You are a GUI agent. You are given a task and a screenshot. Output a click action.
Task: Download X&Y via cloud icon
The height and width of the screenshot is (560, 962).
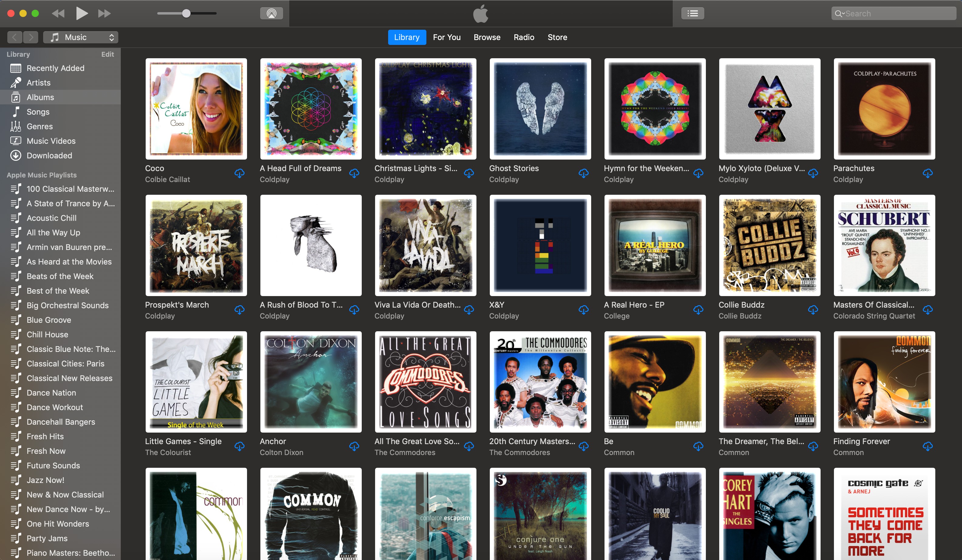[x=583, y=310]
